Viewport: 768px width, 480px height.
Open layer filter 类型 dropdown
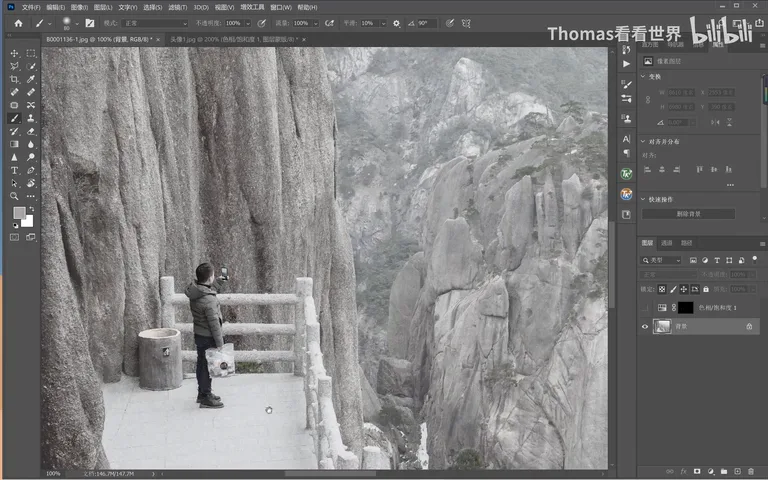tap(661, 260)
